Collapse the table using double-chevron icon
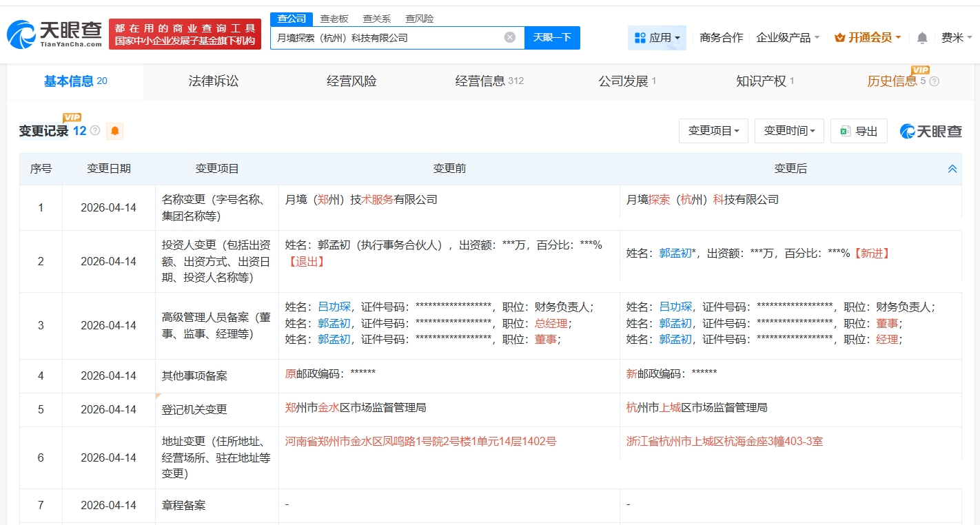 tap(952, 169)
